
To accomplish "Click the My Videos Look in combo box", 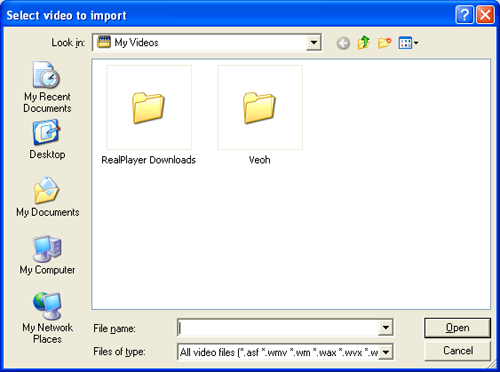I will 207,43.
